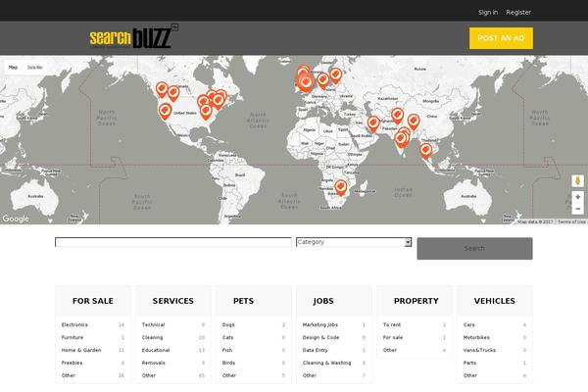The width and height of the screenshot is (588, 392).
Task: Open the VEHICLES category heading
Action: point(495,301)
